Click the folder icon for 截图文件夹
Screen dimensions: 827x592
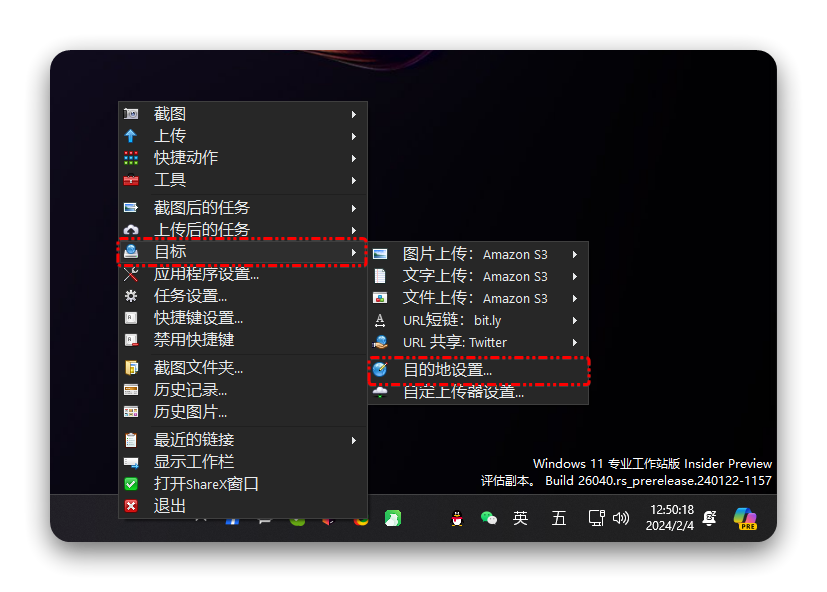click(131, 368)
